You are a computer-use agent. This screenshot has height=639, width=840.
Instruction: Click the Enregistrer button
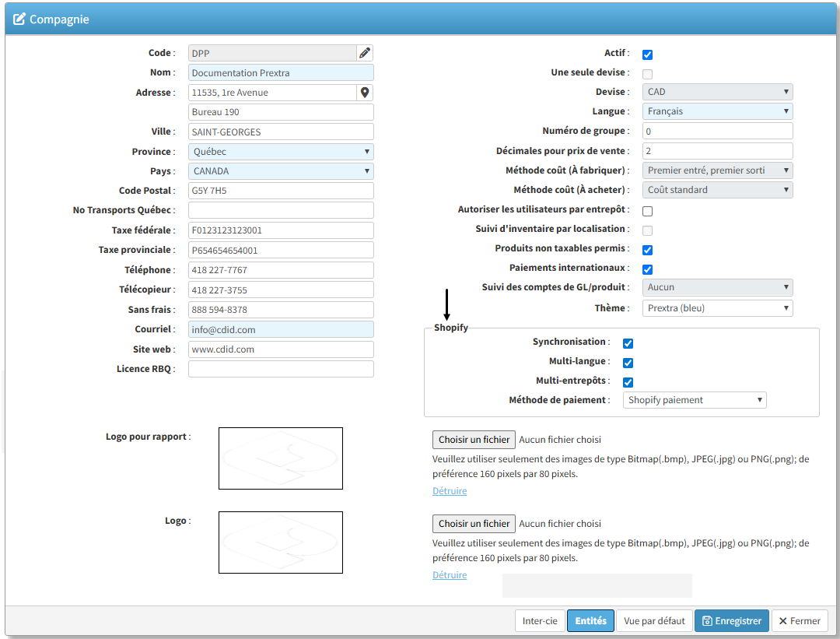coord(731,621)
